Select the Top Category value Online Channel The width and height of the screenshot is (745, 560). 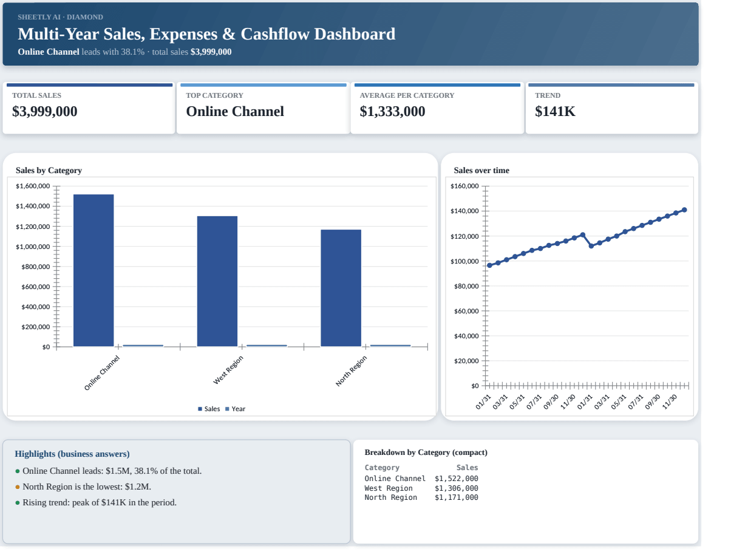click(235, 111)
